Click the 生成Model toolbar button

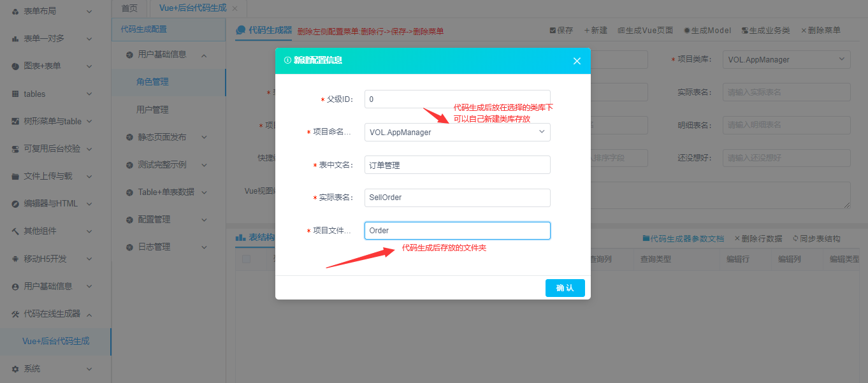[x=707, y=31]
